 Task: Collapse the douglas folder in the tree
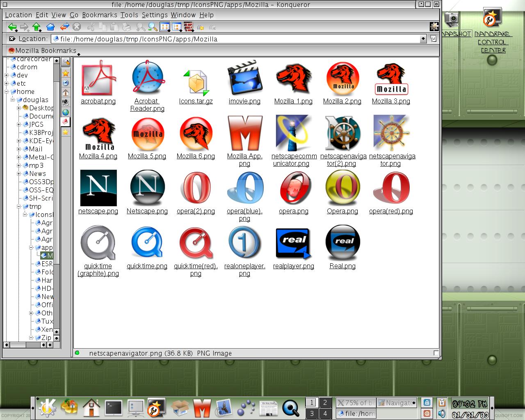pyautogui.click(x=13, y=100)
